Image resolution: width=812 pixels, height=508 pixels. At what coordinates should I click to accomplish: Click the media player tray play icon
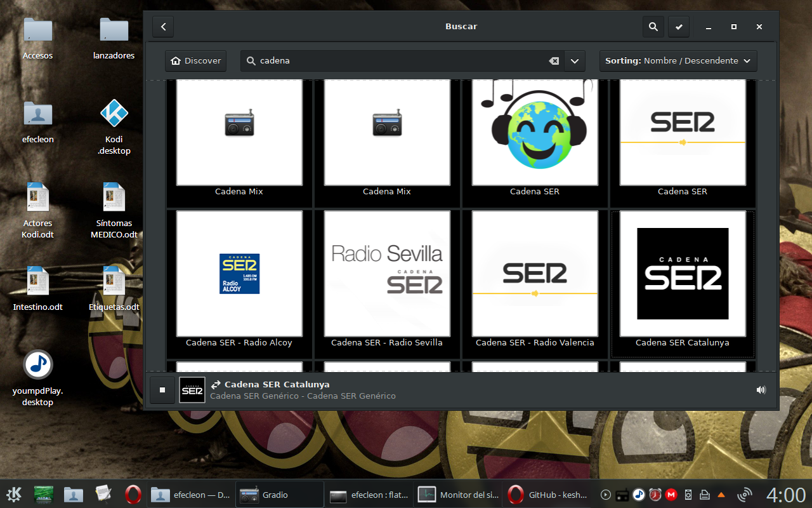[606, 495]
